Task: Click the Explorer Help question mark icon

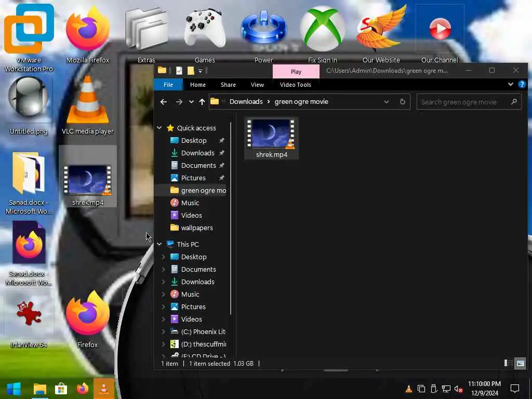Action: (522, 85)
